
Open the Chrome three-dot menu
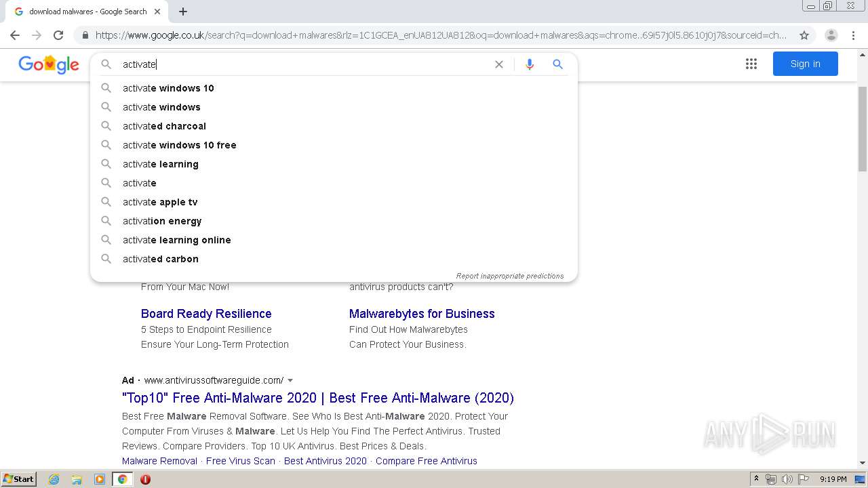(853, 35)
